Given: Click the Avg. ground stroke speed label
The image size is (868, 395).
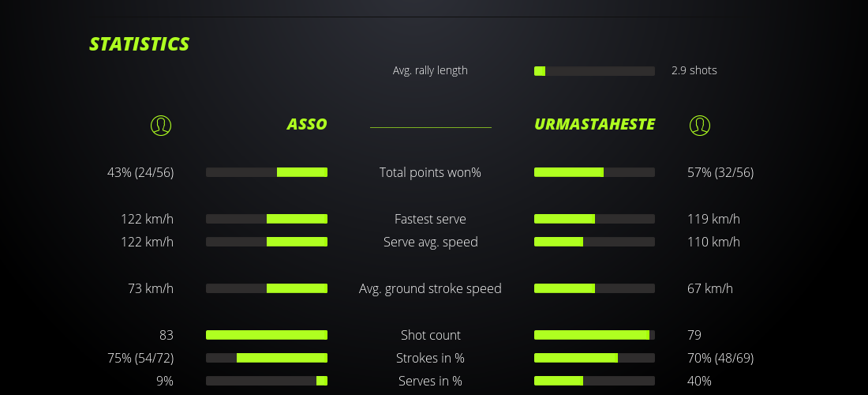Looking at the screenshot, I should coord(430,288).
